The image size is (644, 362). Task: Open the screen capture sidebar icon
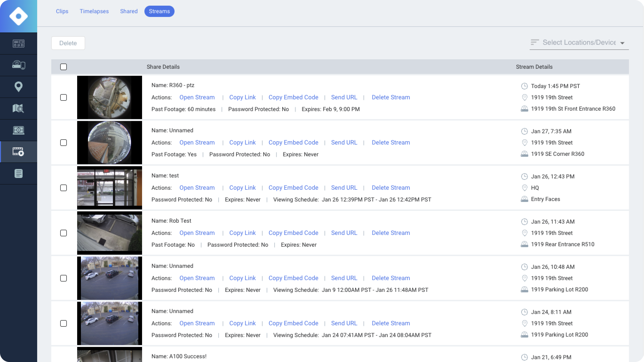pyautogui.click(x=19, y=130)
